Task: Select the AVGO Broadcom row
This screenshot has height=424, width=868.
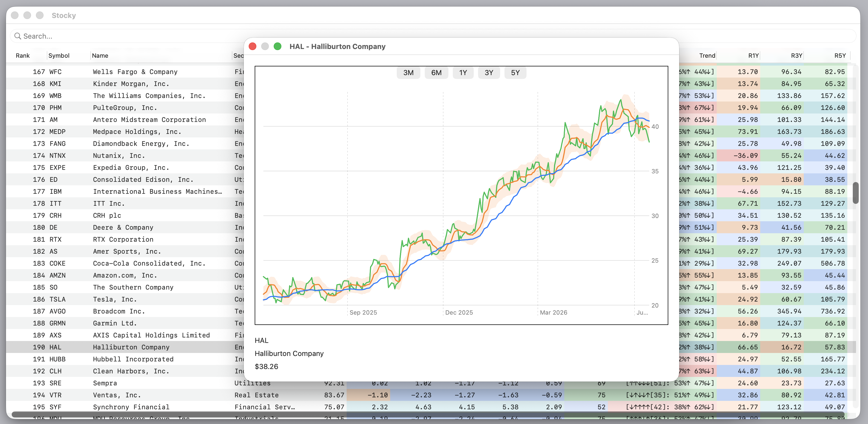Action: (x=431, y=311)
